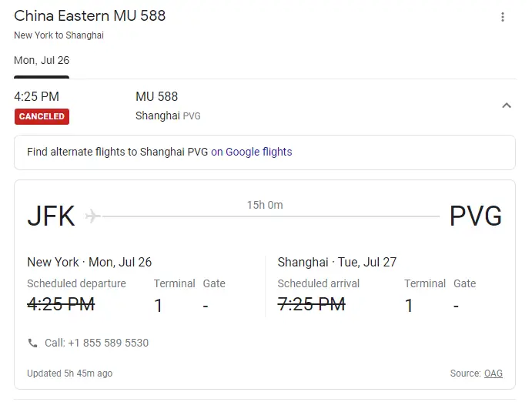This screenshot has height=402, width=532.
Task: Click the 'New York · Mon, Jul 26' heading
Action: 89,263
